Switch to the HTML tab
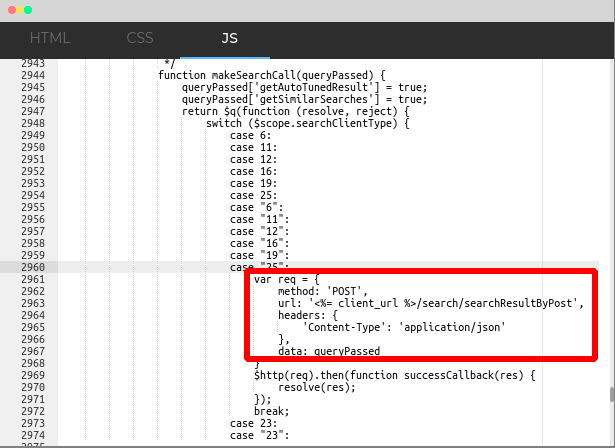 (50, 39)
